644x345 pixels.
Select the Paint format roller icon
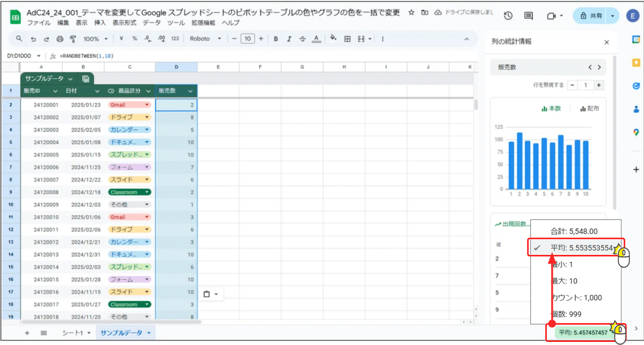(x=72, y=39)
